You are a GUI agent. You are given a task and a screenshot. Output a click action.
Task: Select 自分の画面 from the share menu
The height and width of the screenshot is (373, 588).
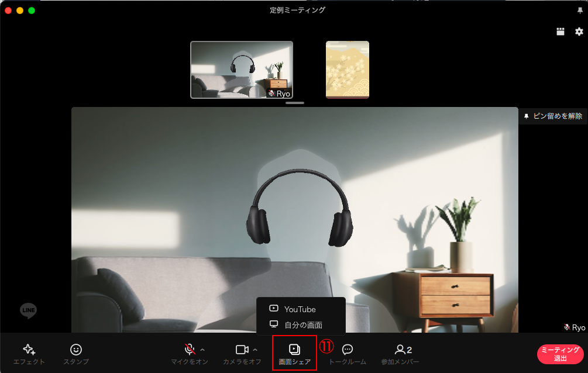coord(302,325)
